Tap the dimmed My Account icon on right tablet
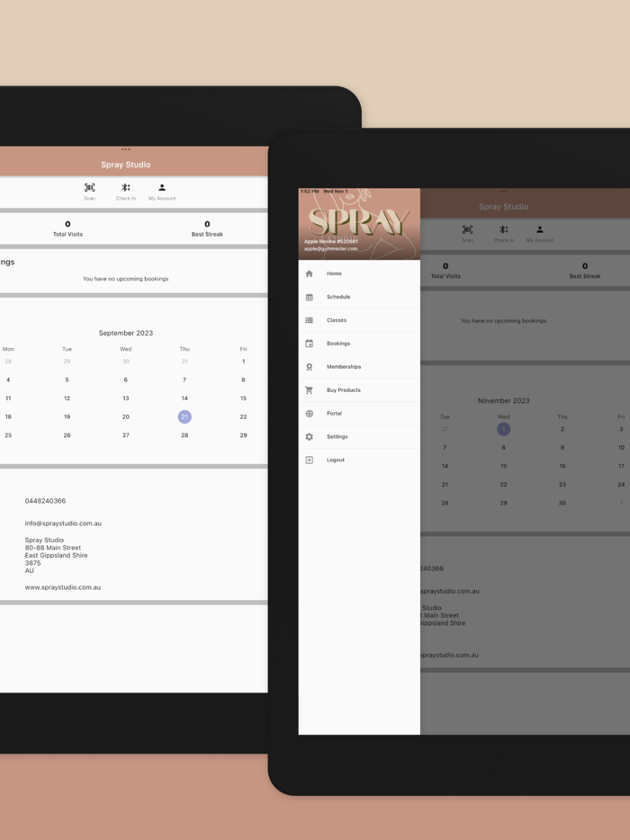 [x=540, y=229]
